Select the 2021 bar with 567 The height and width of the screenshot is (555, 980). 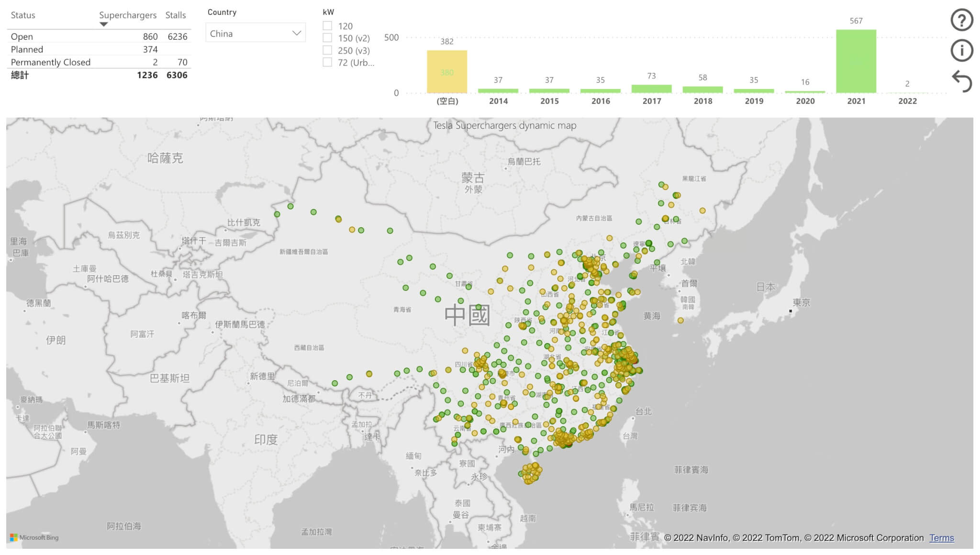point(856,61)
